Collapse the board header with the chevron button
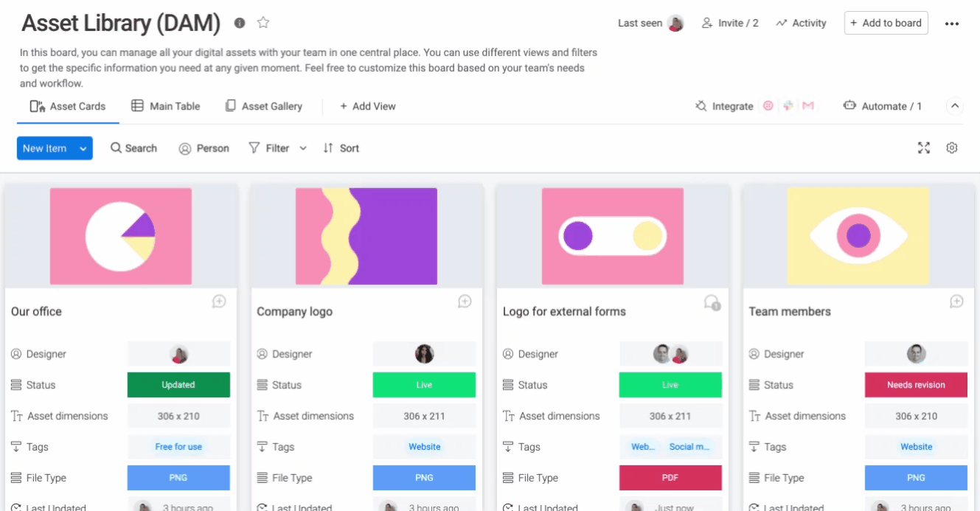 (x=955, y=106)
